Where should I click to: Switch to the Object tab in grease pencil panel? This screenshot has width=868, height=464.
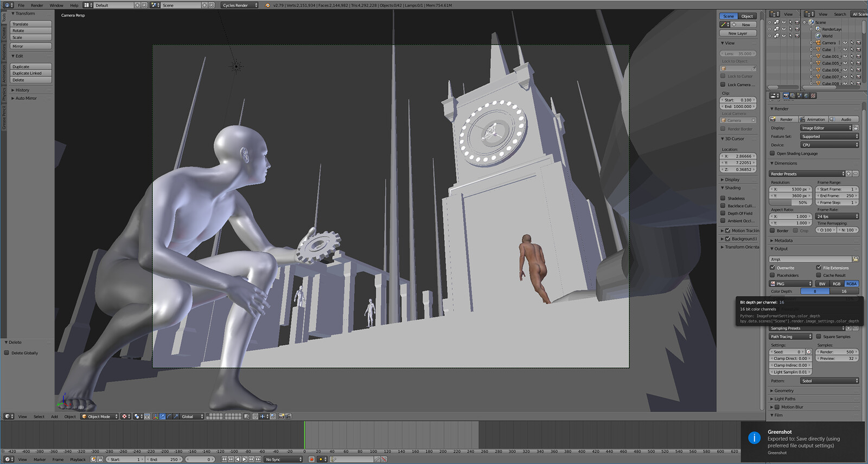click(x=747, y=16)
